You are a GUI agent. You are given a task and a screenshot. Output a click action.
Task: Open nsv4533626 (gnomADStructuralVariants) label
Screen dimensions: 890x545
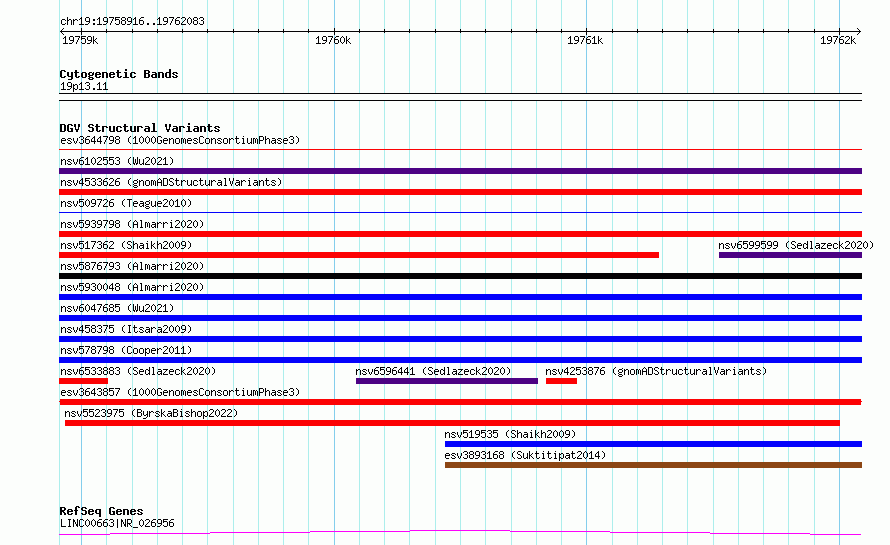171,182
